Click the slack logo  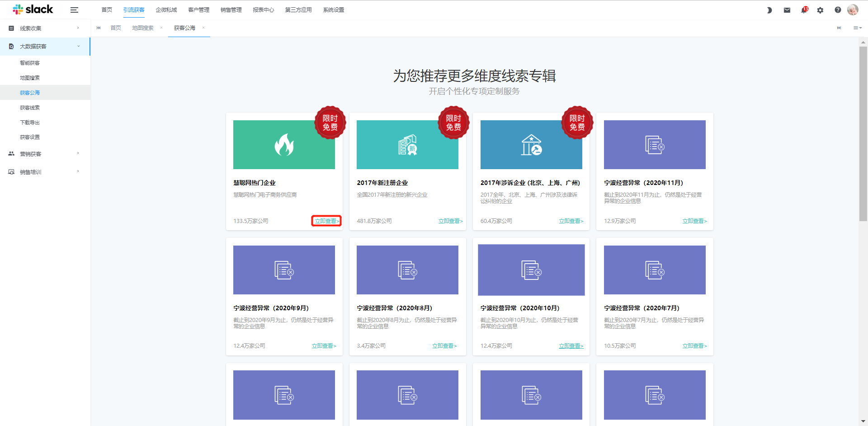[x=33, y=9]
